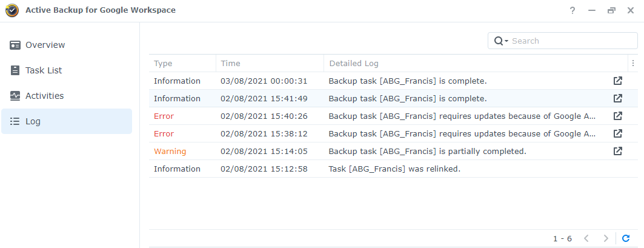Image resolution: width=644 pixels, height=248 pixels.
Task: Open details for 15:38:12 Error entry
Action: 617,133
